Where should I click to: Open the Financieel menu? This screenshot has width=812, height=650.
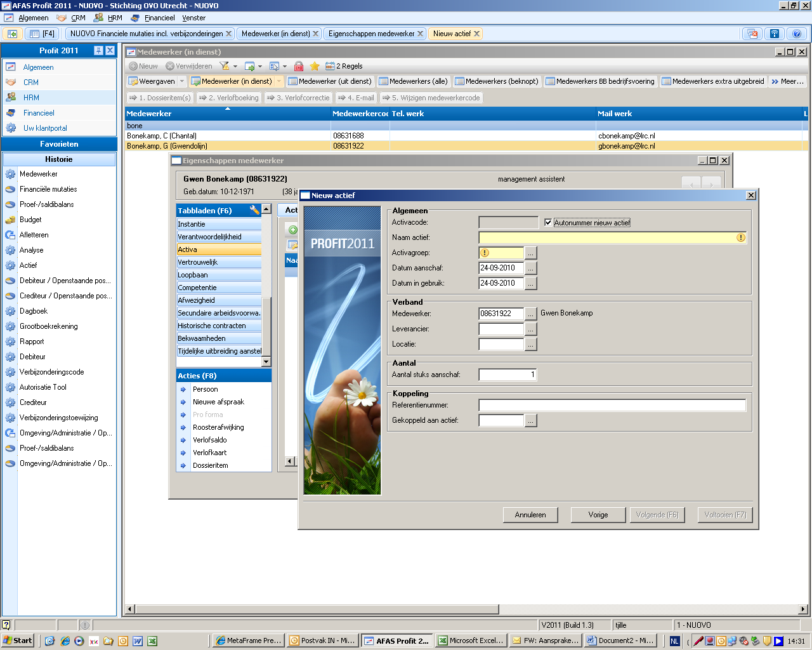159,18
